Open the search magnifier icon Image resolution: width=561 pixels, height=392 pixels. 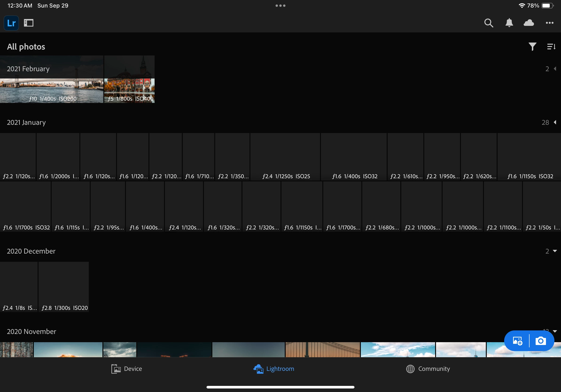click(x=488, y=23)
